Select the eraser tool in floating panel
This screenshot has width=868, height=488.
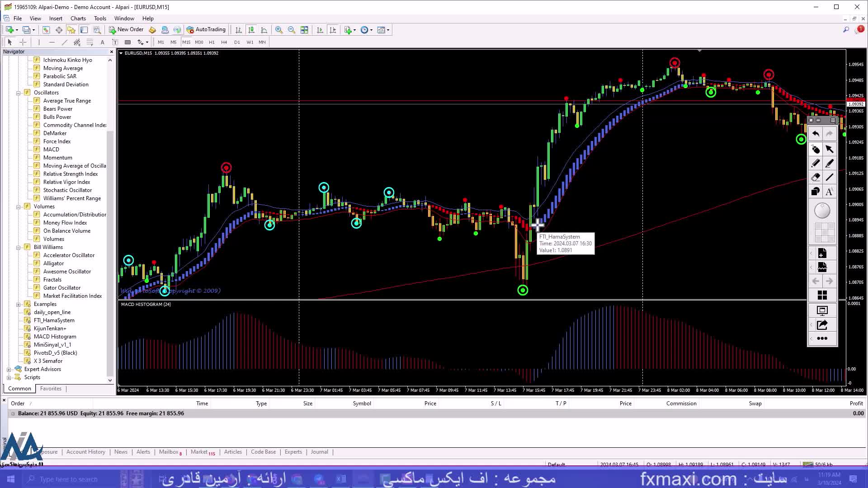tap(816, 178)
